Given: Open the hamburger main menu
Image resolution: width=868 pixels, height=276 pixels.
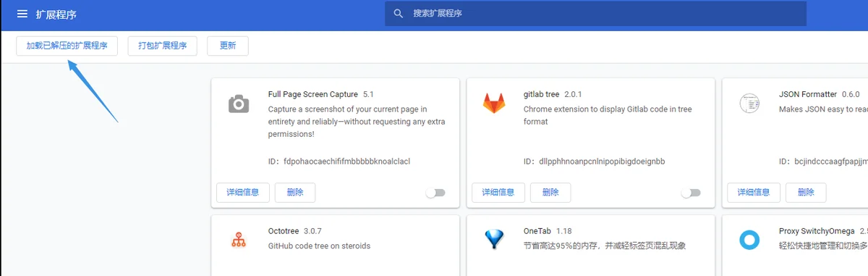Looking at the screenshot, I should [22, 14].
